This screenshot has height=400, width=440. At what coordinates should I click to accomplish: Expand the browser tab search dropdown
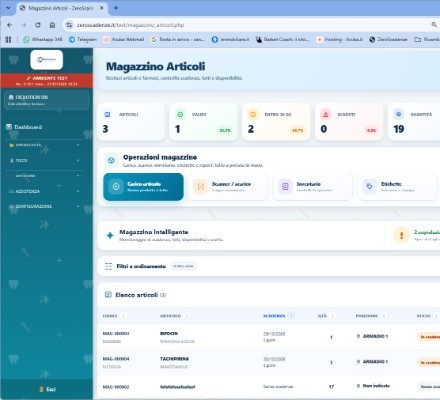tap(8, 8)
